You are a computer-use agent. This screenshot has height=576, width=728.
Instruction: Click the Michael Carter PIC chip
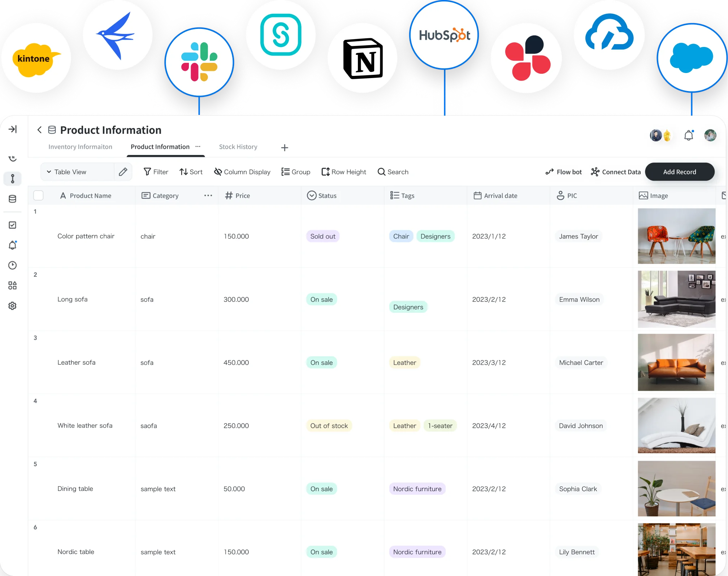(x=581, y=363)
